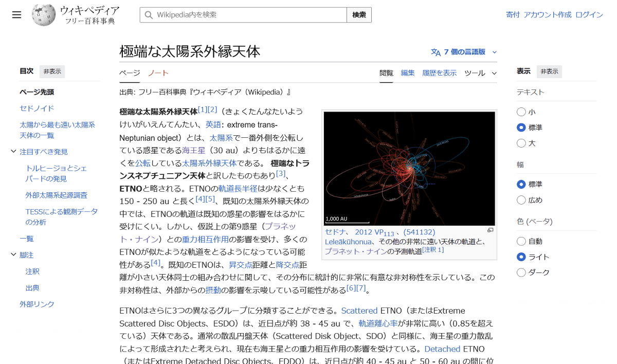Open the ETNO orbits diagram thumbnail
Viewport: 617px width, 364px height.
tap(409, 169)
